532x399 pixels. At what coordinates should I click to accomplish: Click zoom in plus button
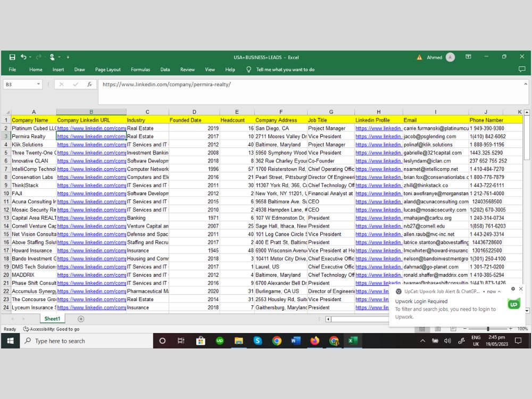pos(510,329)
